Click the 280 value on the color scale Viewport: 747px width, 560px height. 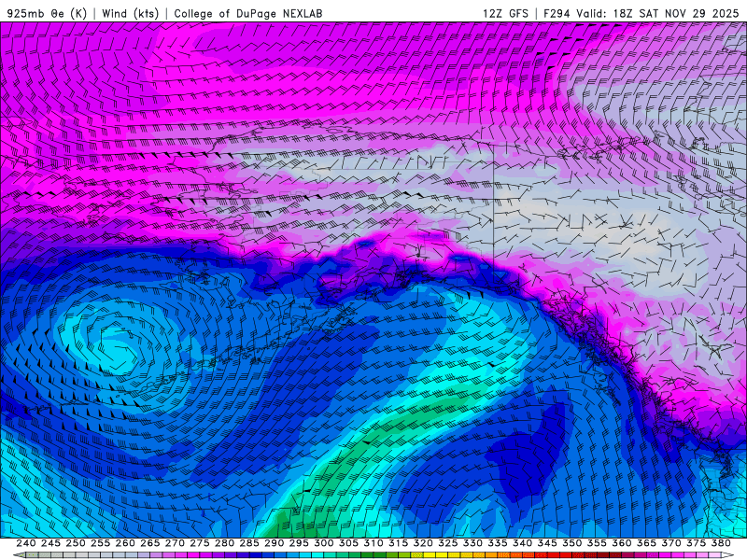(224, 543)
